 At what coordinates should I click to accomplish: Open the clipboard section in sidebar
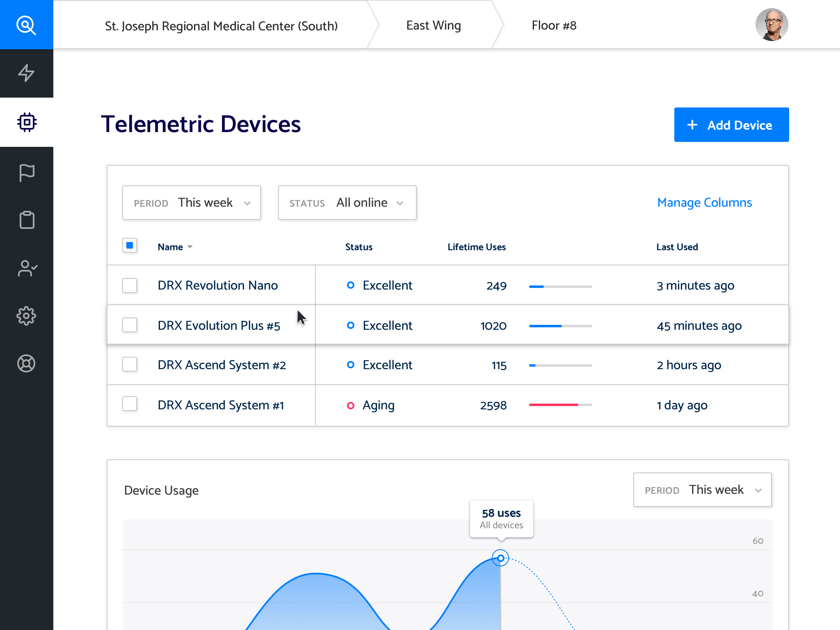27,220
